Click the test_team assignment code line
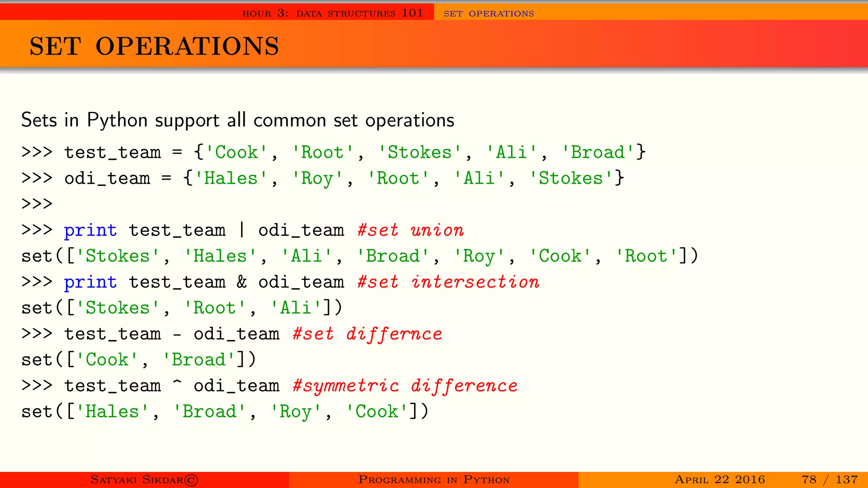 (x=334, y=152)
